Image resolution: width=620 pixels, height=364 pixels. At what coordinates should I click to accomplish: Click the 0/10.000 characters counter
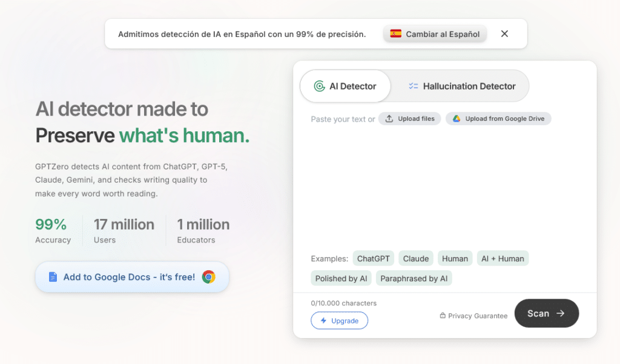[x=344, y=303]
